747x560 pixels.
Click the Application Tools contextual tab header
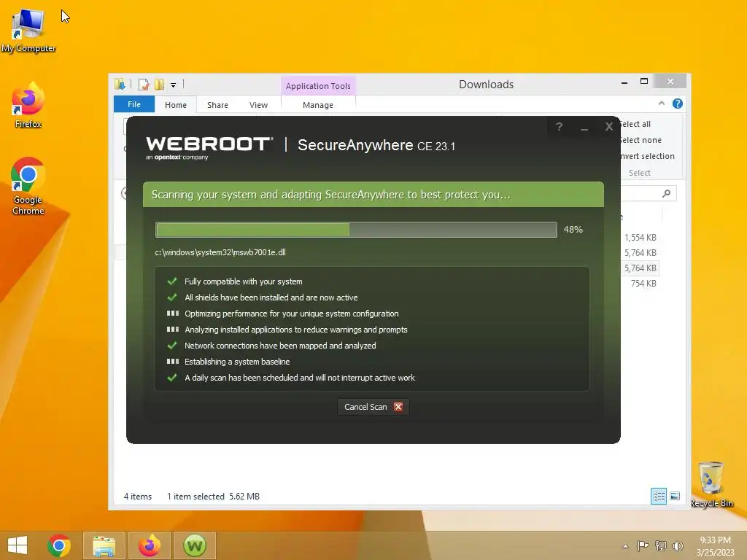[x=318, y=86]
